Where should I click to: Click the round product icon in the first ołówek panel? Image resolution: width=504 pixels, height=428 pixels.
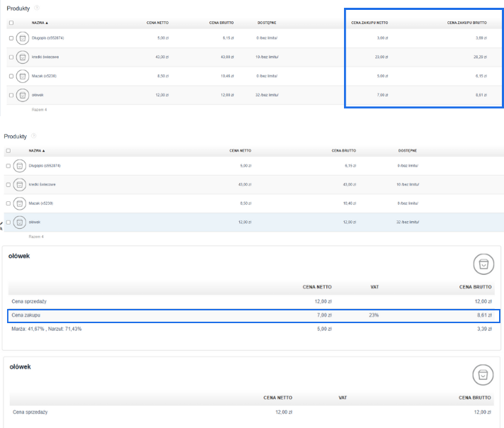pyautogui.click(x=483, y=264)
